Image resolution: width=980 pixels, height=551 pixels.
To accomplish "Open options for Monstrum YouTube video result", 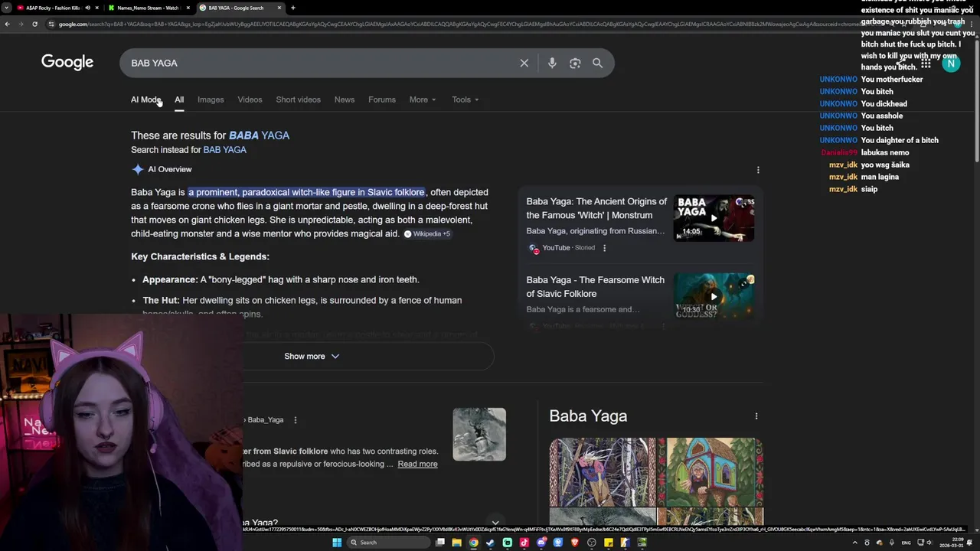I will click(x=604, y=248).
